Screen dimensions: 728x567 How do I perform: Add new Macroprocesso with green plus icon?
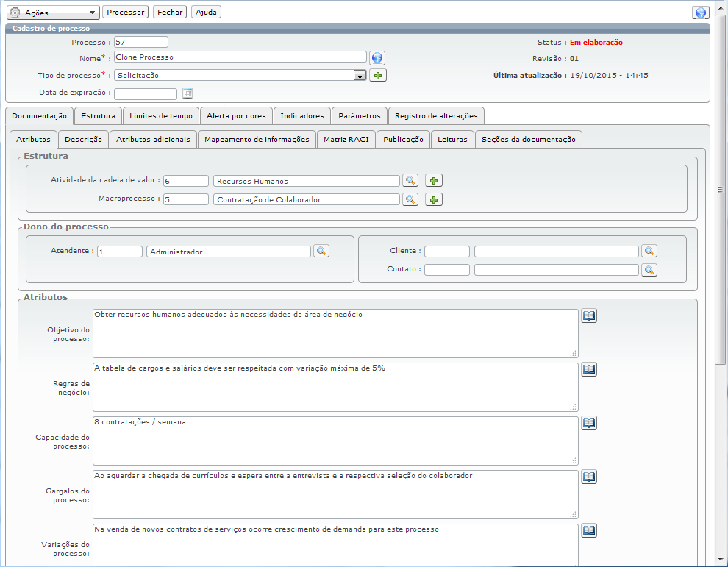(434, 200)
